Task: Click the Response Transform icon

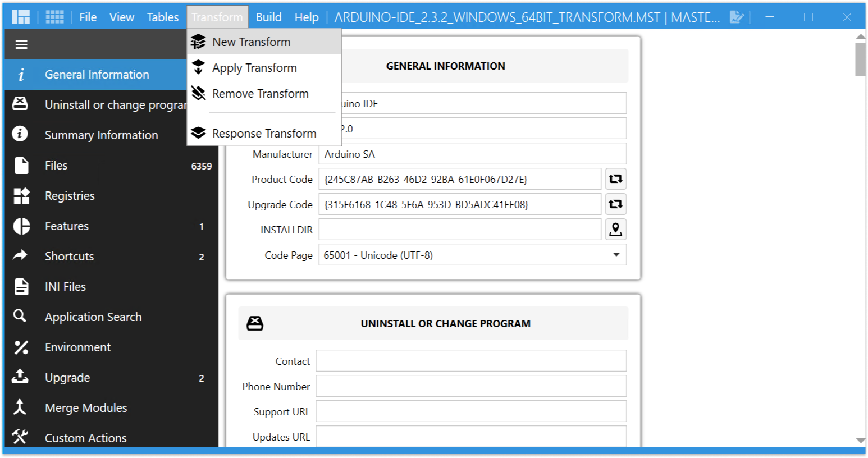Action: pyautogui.click(x=198, y=133)
